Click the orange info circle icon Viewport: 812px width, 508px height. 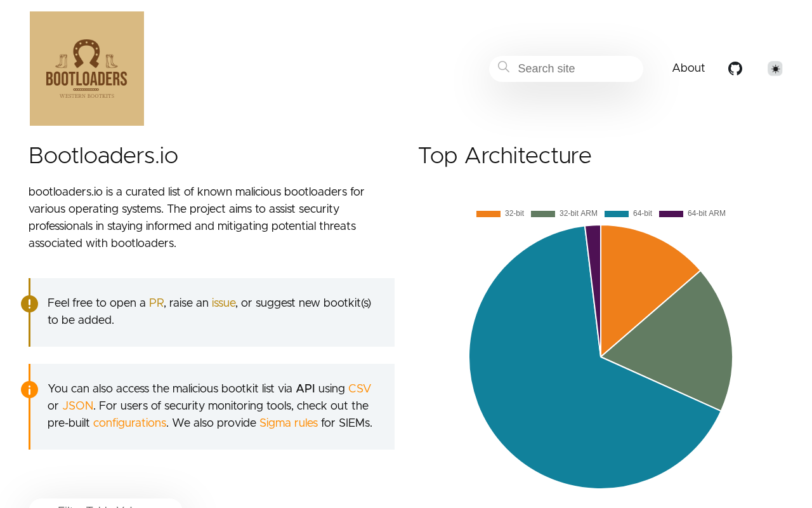coord(29,389)
